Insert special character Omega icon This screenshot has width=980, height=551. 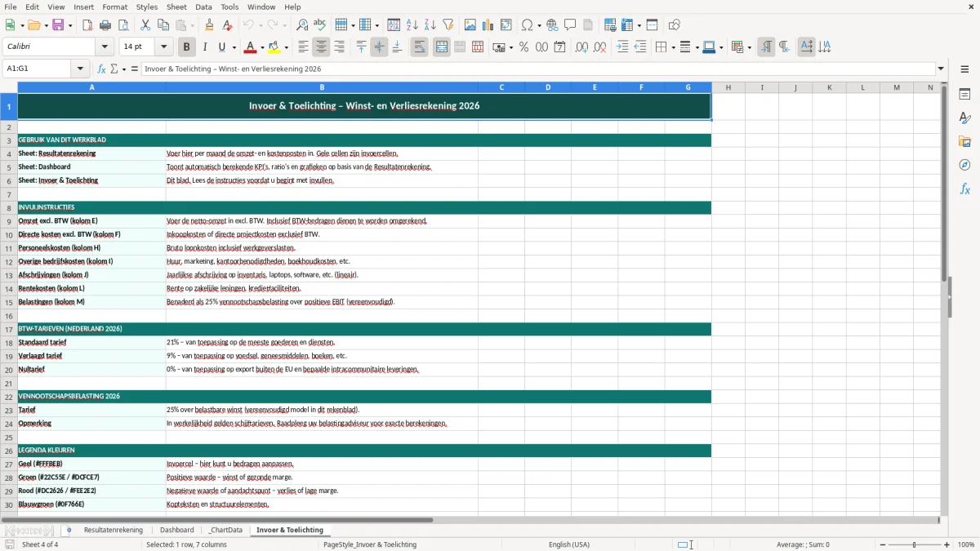coord(527,25)
